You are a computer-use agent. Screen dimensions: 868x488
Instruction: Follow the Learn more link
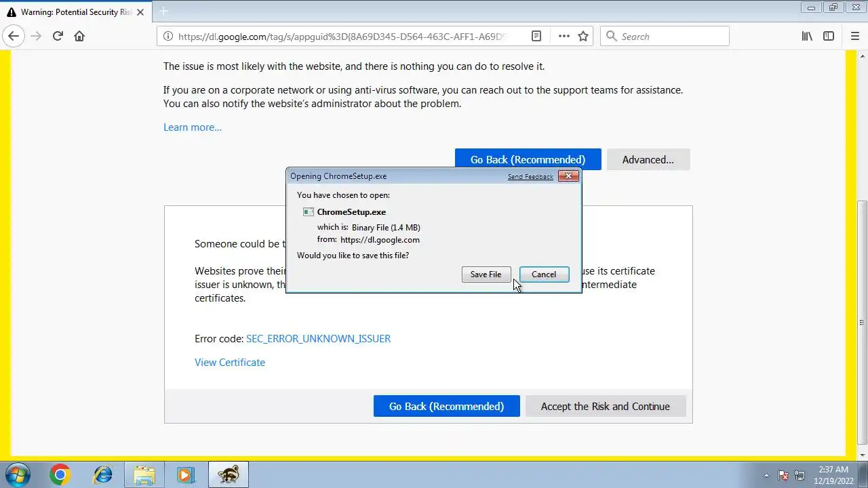[193, 127]
